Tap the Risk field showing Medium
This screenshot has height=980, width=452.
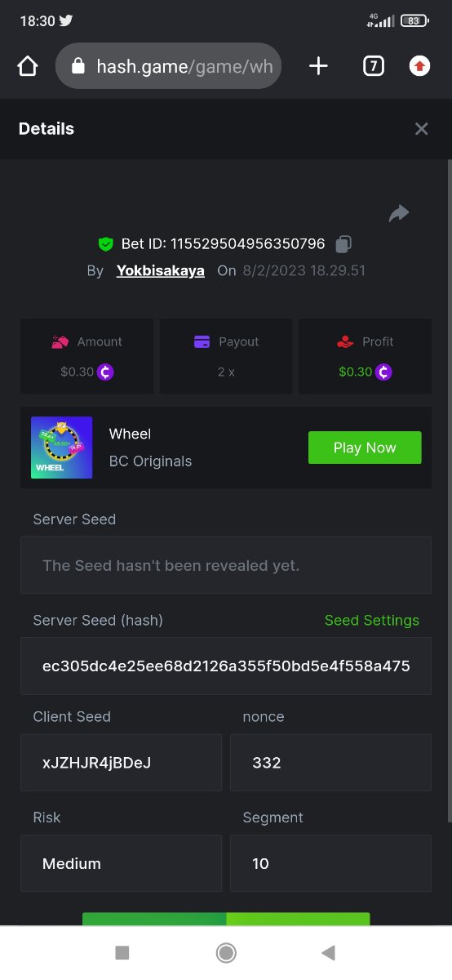121,863
